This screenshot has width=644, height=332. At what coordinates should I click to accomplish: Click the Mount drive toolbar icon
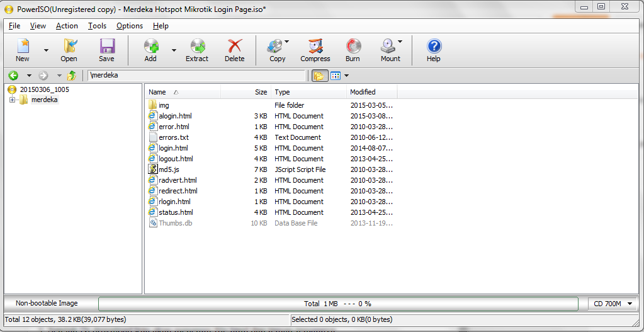click(x=388, y=46)
